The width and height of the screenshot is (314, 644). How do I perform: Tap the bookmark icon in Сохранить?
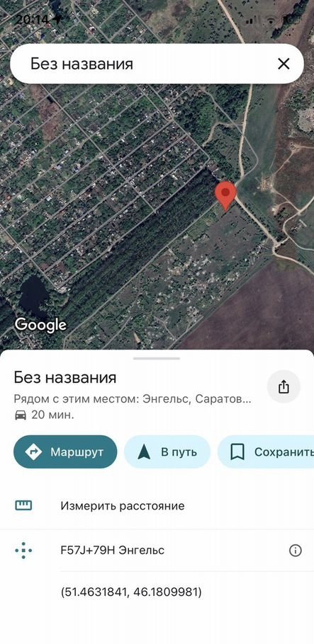237,452
